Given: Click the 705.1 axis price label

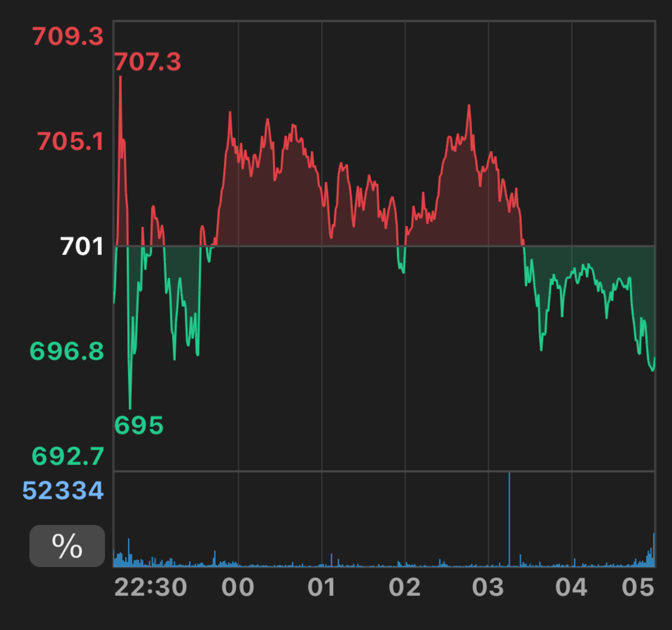Looking at the screenshot, I should click(x=70, y=141).
